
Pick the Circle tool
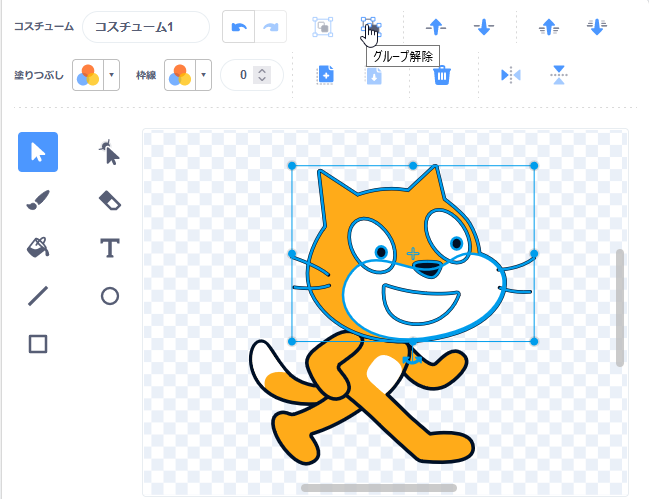[x=110, y=296]
